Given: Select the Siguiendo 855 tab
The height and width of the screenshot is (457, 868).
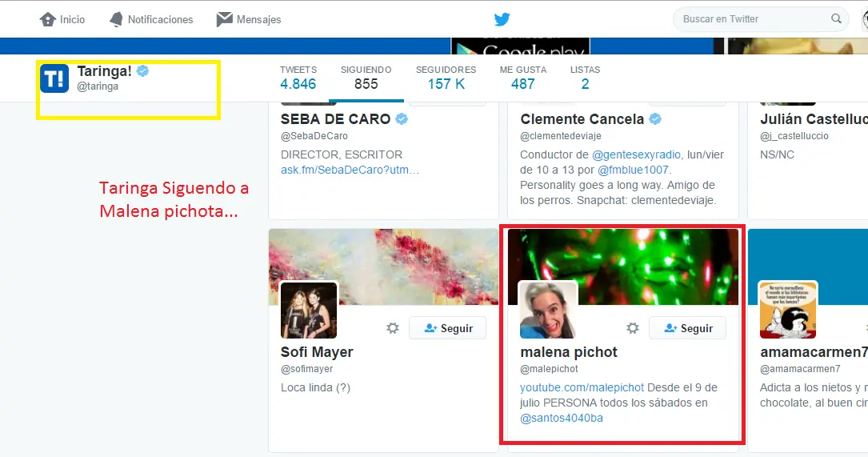Looking at the screenshot, I should point(366,78).
